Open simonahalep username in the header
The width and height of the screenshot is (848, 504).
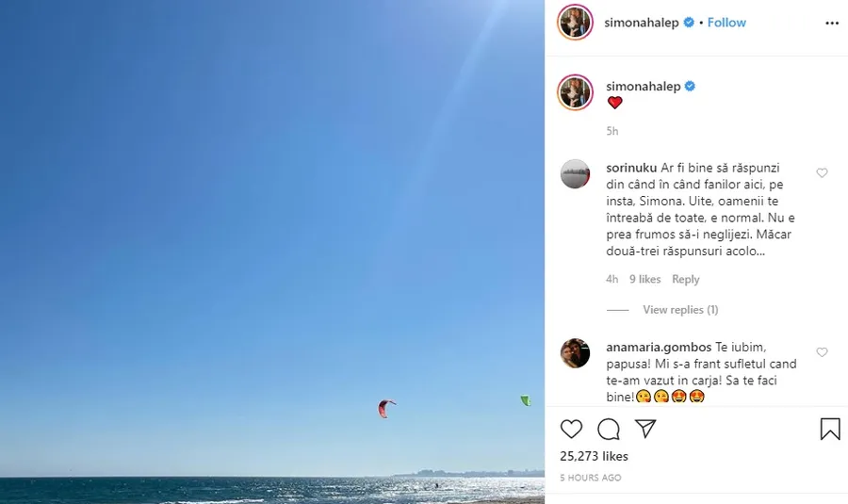coord(642,23)
